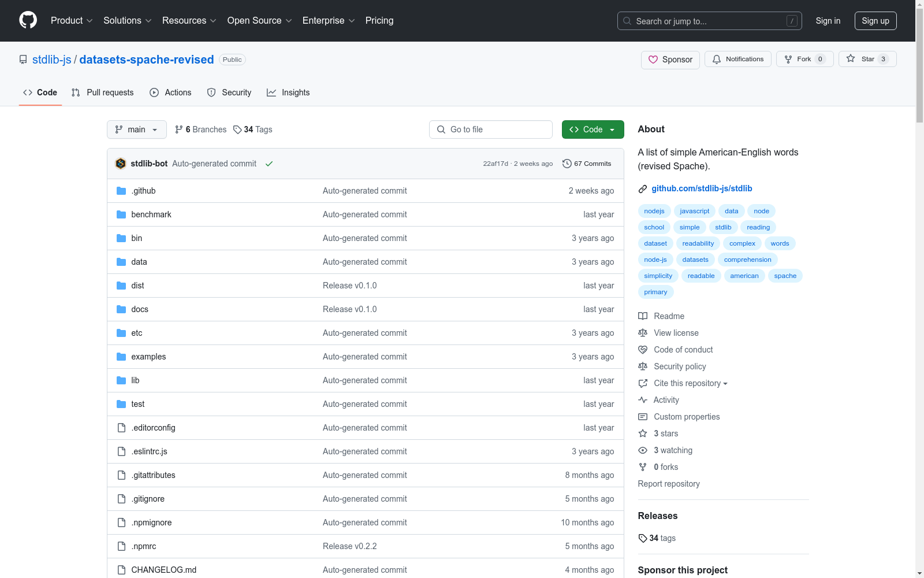Click the benchmark folder icon

121,214
